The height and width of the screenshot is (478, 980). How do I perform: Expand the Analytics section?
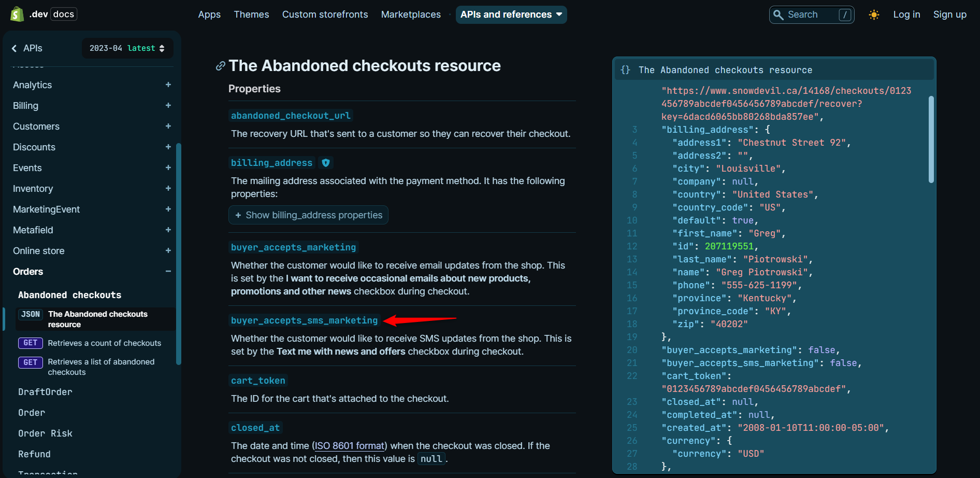point(168,85)
